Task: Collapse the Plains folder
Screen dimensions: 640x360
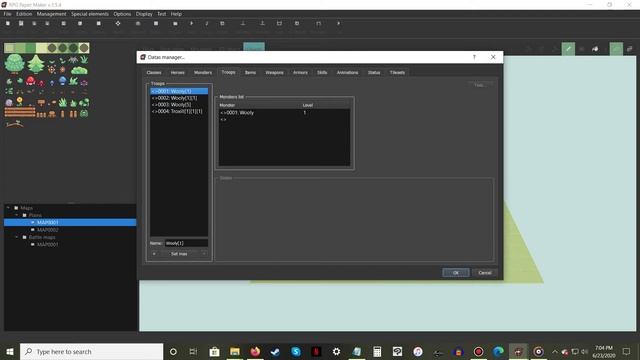Action: point(17,215)
